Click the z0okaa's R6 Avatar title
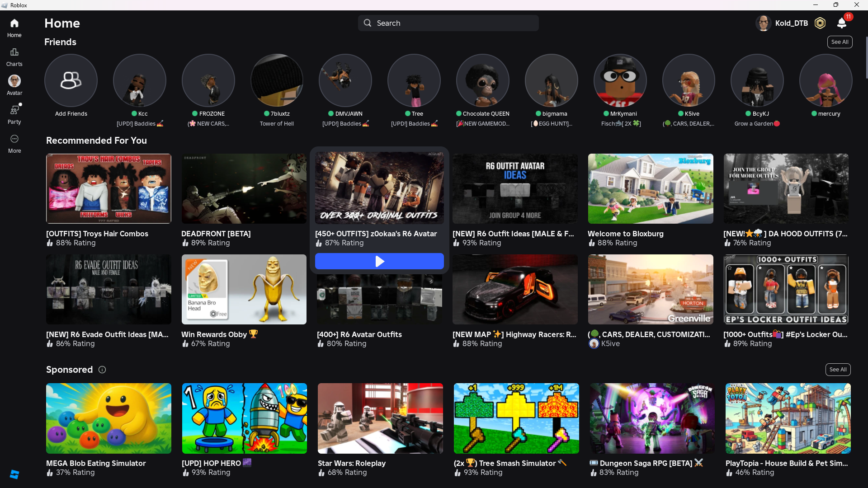 (x=376, y=234)
